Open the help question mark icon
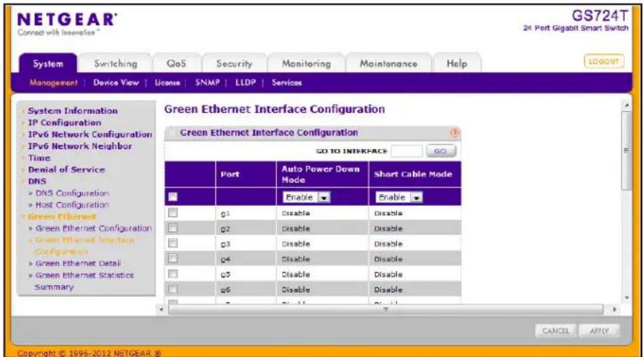 454,132
